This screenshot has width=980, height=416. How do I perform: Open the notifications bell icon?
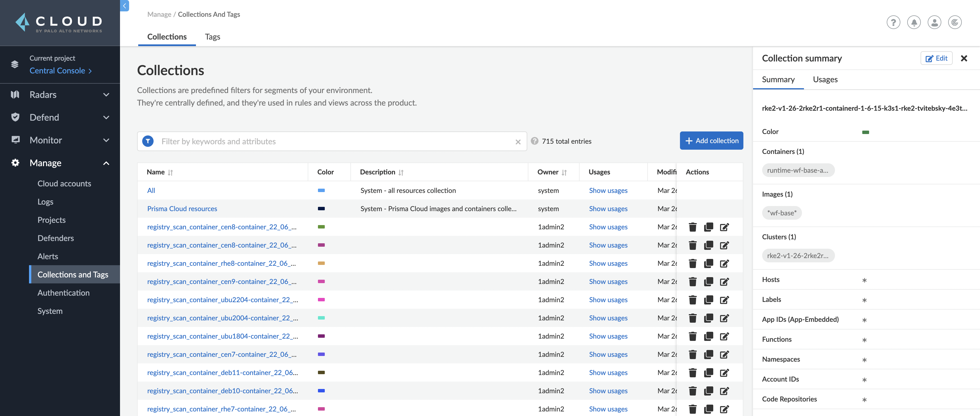pyautogui.click(x=913, y=22)
